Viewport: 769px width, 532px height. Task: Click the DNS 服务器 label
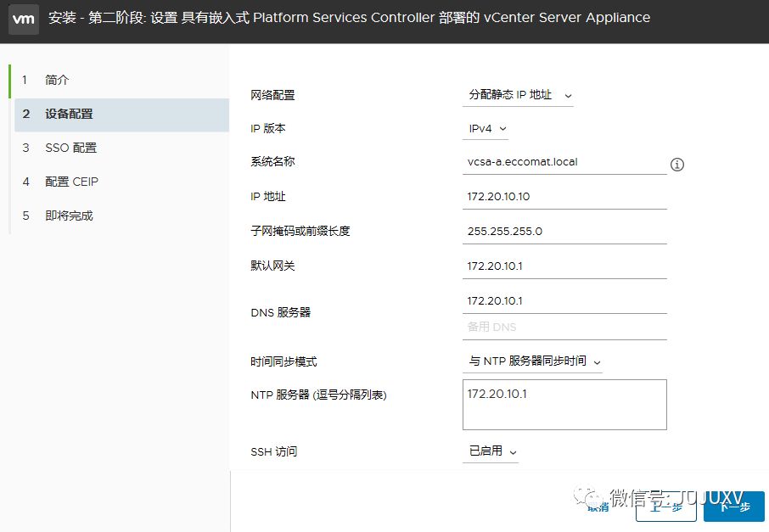[x=281, y=312]
